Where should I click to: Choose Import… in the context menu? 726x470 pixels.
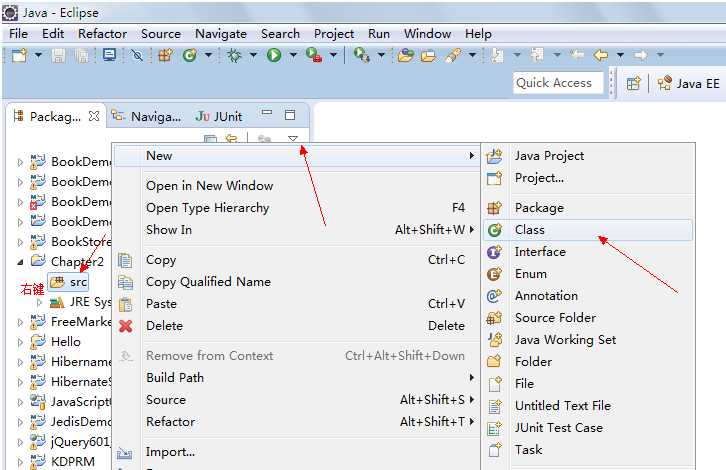(x=296, y=452)
